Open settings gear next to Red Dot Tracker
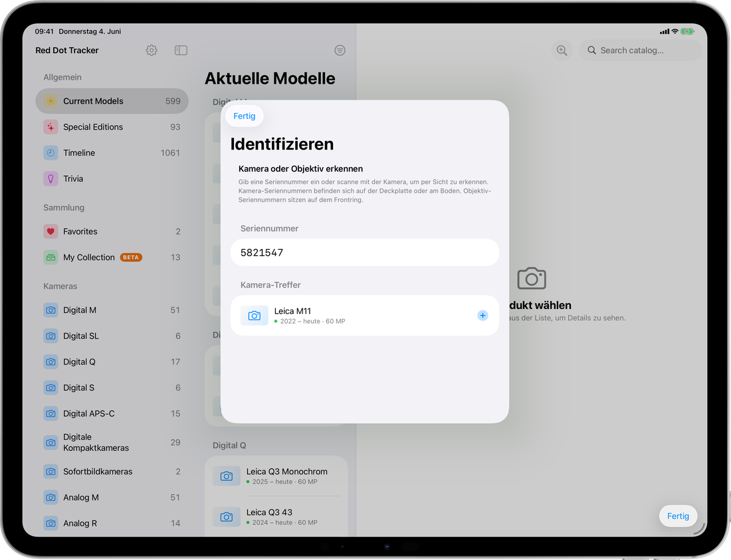The height and width of the screenshot is (560, 731). coord(152,50)
